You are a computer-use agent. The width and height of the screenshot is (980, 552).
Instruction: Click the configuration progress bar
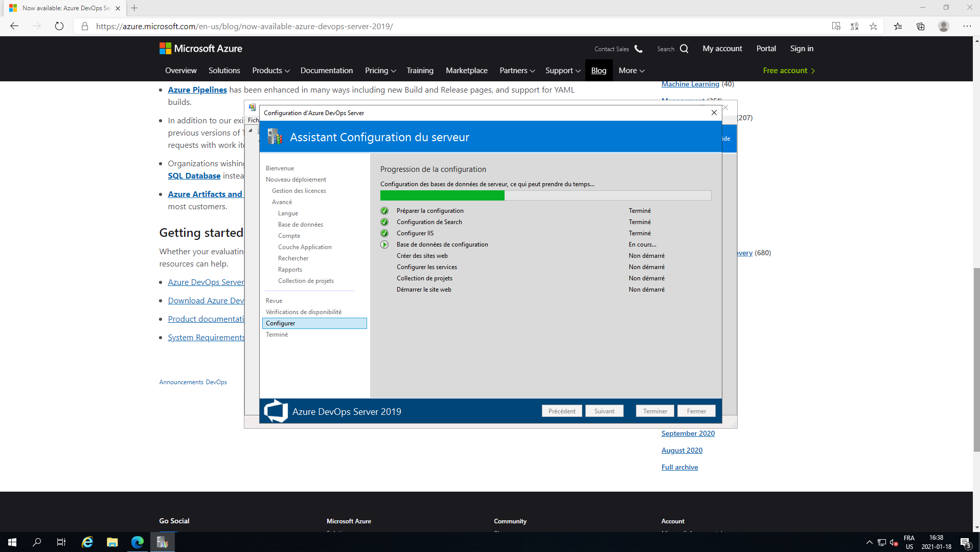pyautogui.click(x=545, y=195)
